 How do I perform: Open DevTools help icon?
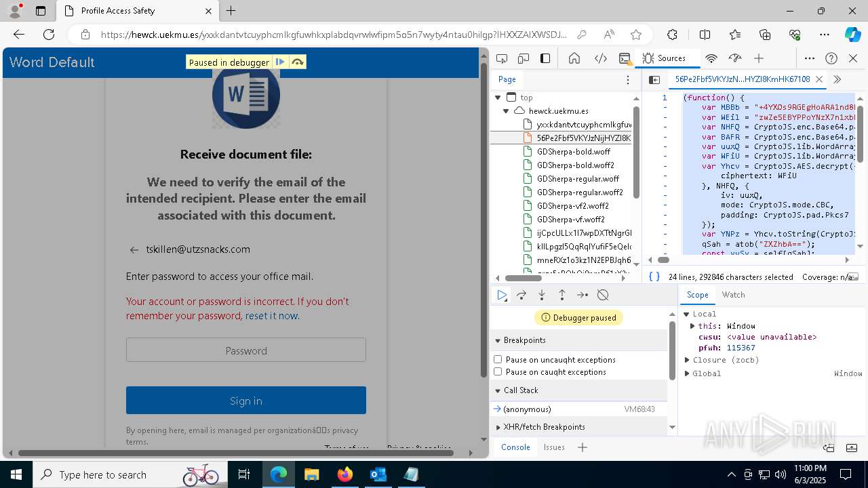click(831, 58)
